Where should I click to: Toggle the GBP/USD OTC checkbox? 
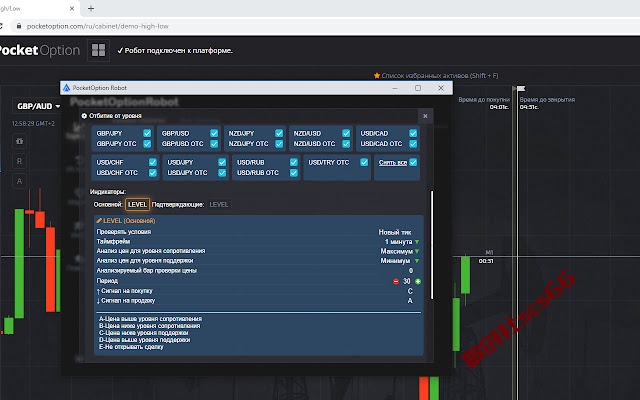214,144
